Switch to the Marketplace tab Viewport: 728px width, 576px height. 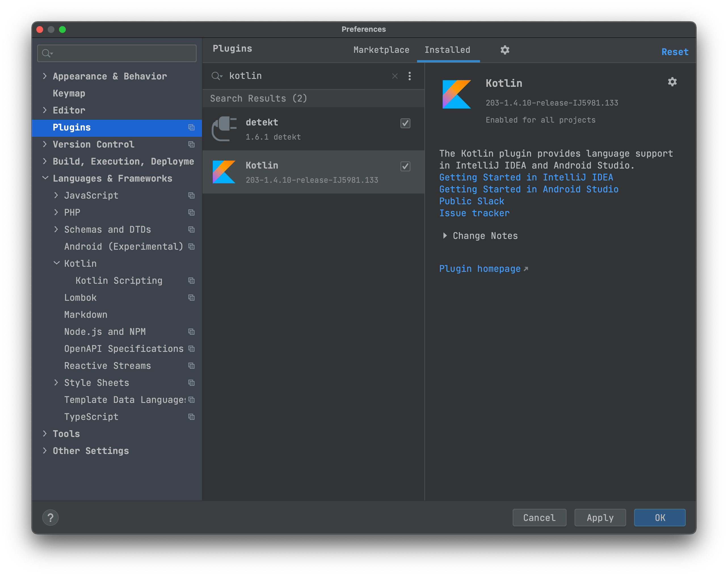(x=381, y=50)
